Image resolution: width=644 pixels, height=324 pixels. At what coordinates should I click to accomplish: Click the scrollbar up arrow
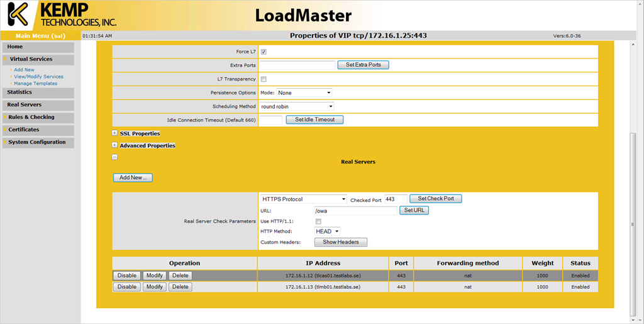633,44
